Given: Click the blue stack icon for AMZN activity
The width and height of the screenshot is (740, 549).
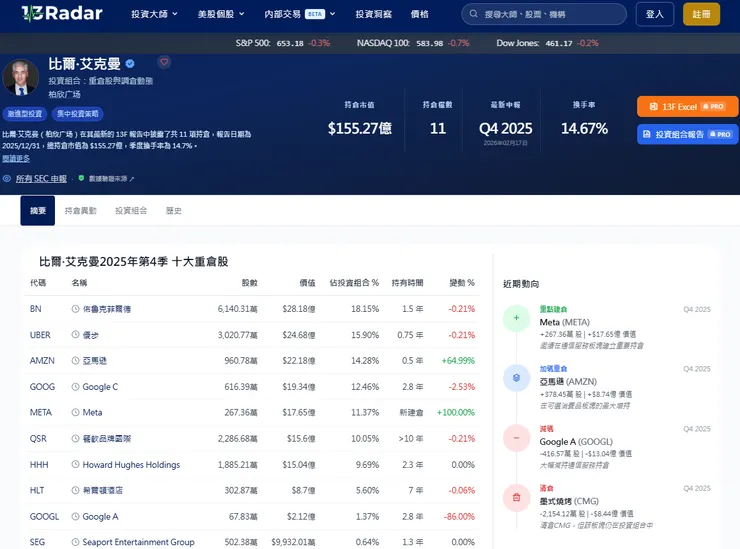Looking at the screenshot, I should pos(516,378).
